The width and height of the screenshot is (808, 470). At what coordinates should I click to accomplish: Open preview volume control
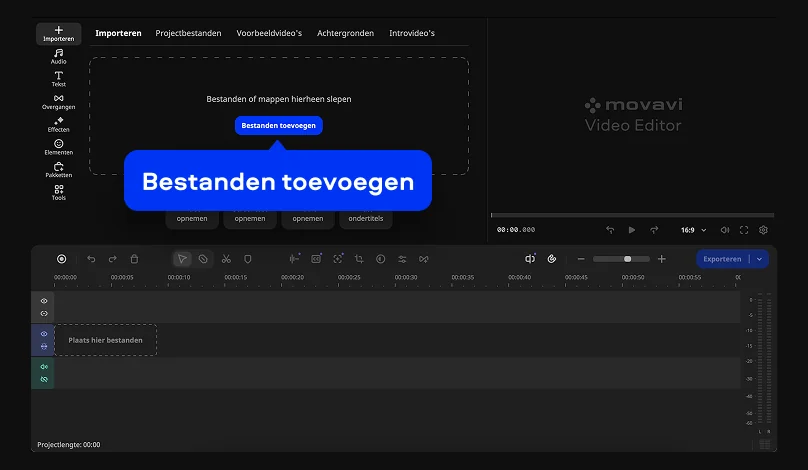[725, 230]
